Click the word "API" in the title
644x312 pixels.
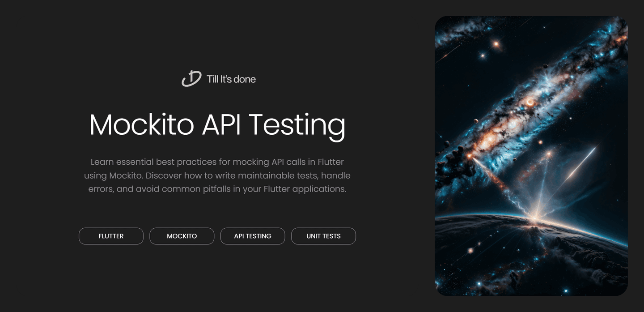coord(221,124)
